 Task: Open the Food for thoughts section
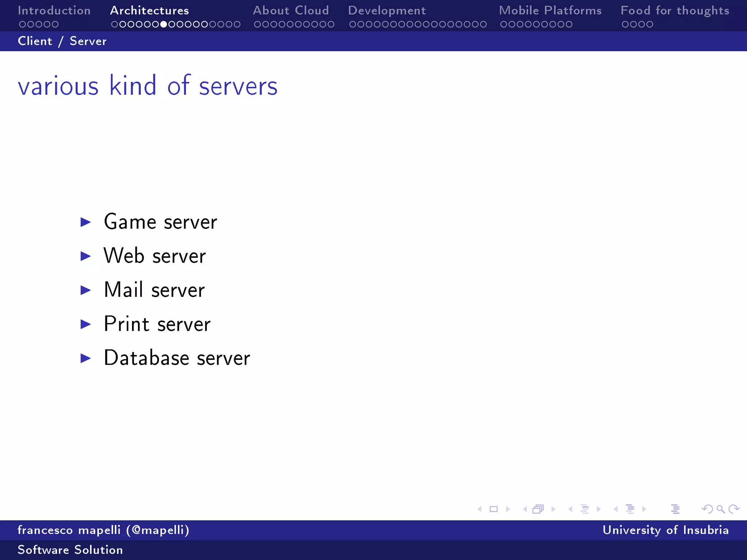pyautogui.click(x=675, y=11)
